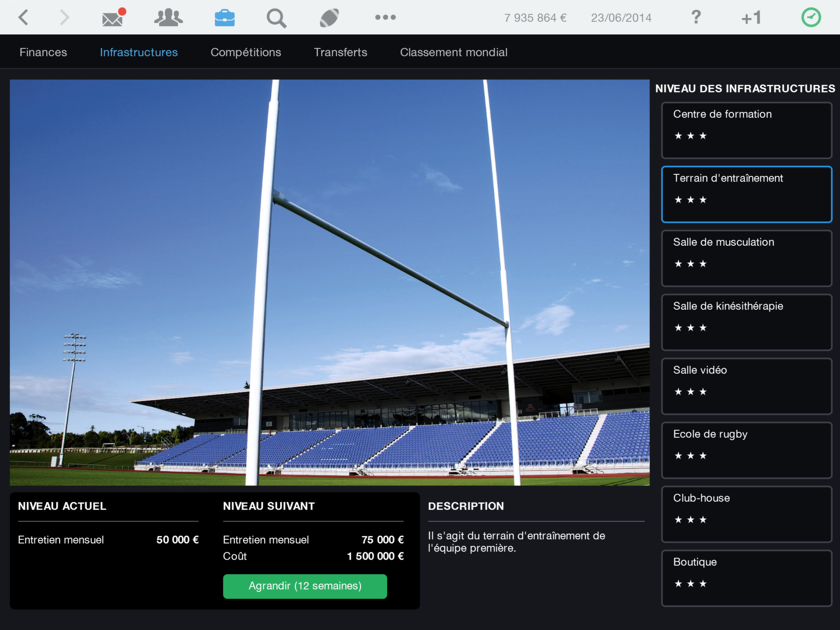840x630 pixels.
Task: Navigate back with the left arrow
Action: (23, 17)
